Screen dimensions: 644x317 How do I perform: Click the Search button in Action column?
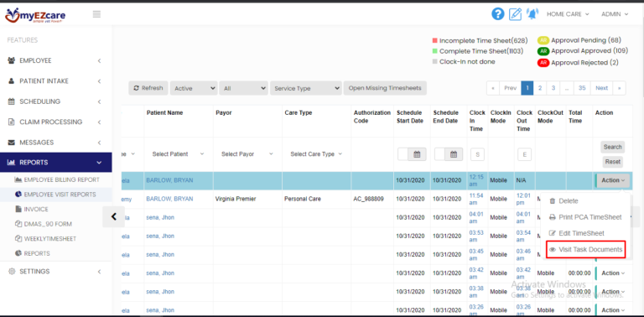[612, 147]
